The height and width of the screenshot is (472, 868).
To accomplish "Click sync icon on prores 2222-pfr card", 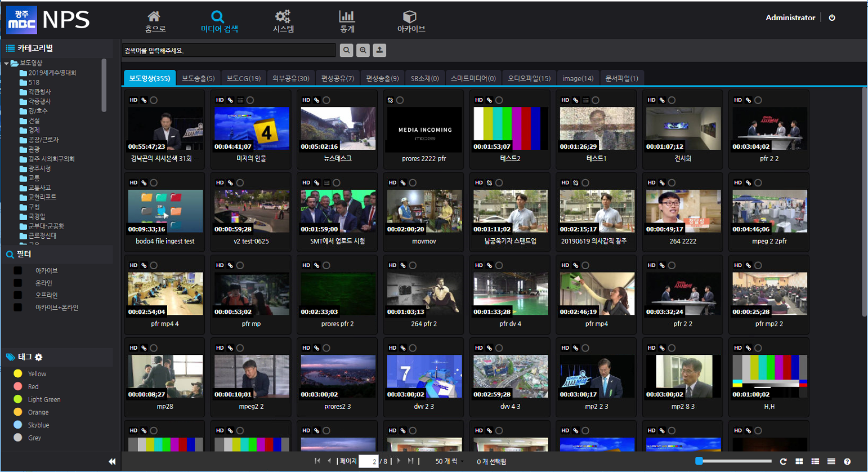I will [390, 100].
